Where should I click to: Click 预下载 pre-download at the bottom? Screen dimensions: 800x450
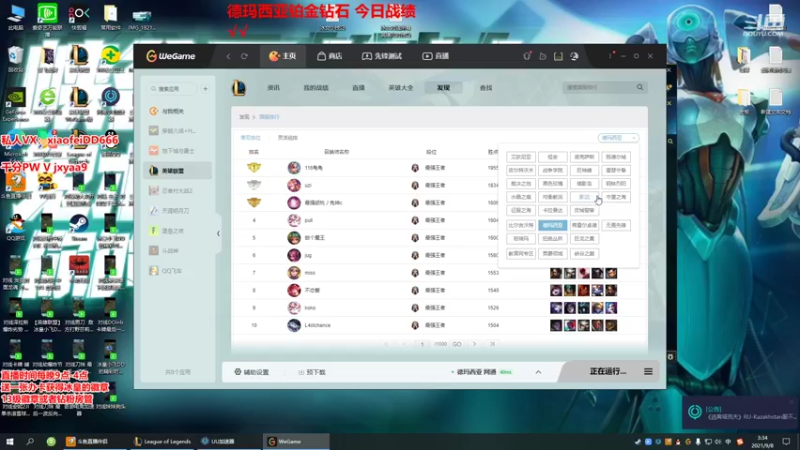coord(312,372)
